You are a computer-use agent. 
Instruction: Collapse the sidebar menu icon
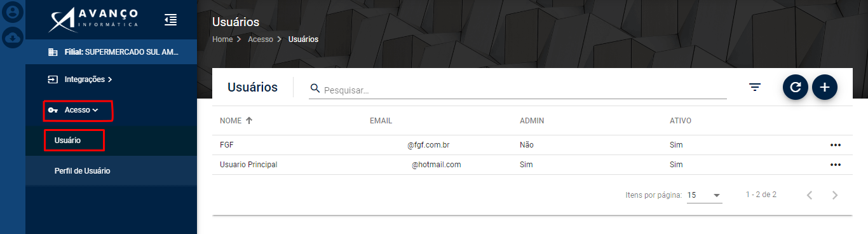point(170,20)
